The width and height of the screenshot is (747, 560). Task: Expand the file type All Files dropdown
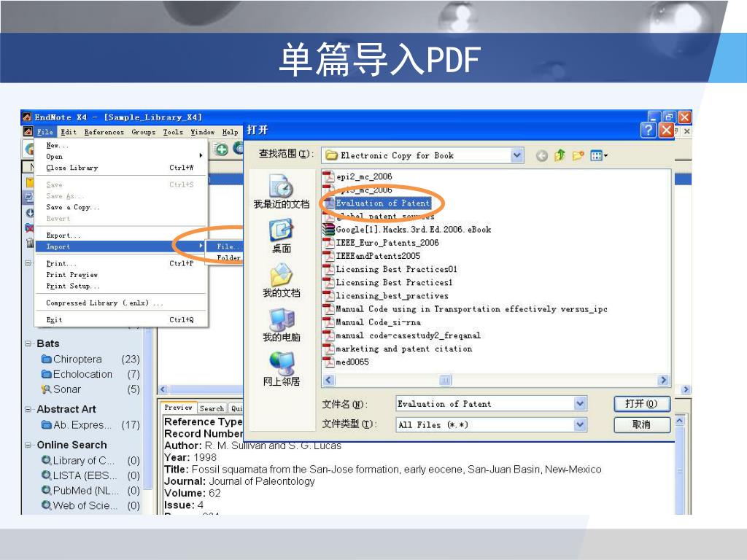pos(580,425)
